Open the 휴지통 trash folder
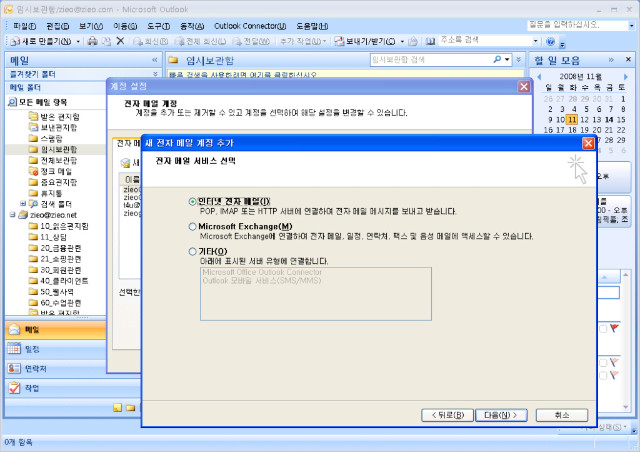The image size is (640, 452). point(46,193)
